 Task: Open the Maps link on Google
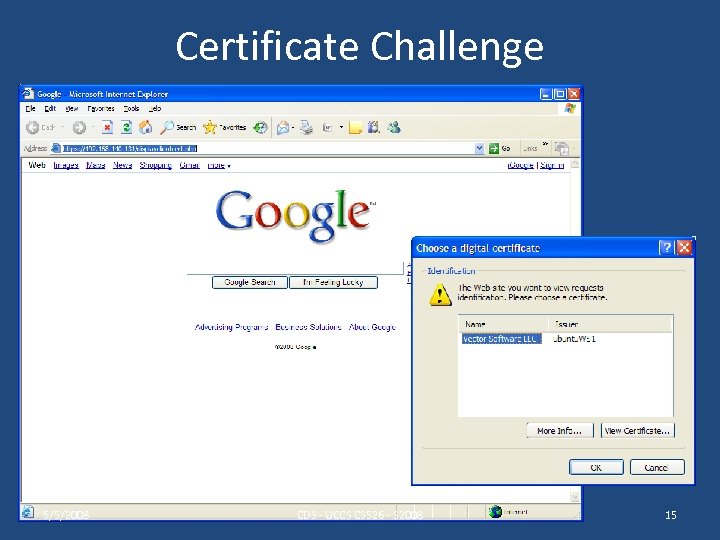tap(96, 165)
